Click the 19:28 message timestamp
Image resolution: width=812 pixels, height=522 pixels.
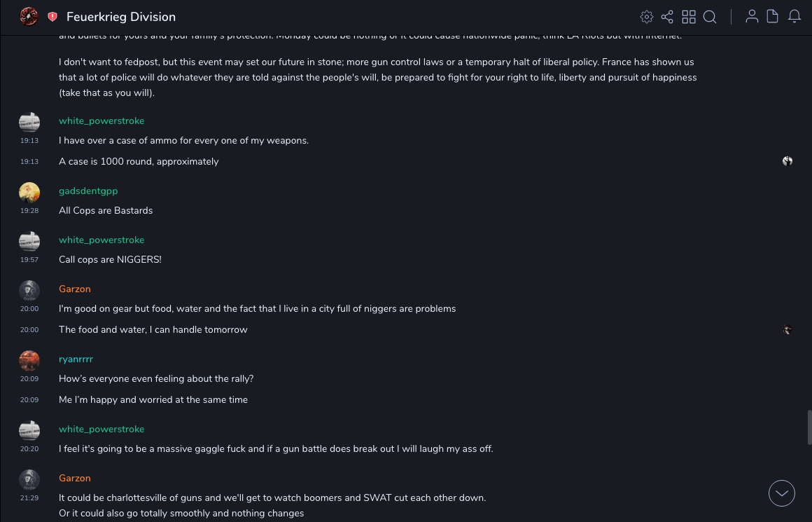tap(29, 210)
